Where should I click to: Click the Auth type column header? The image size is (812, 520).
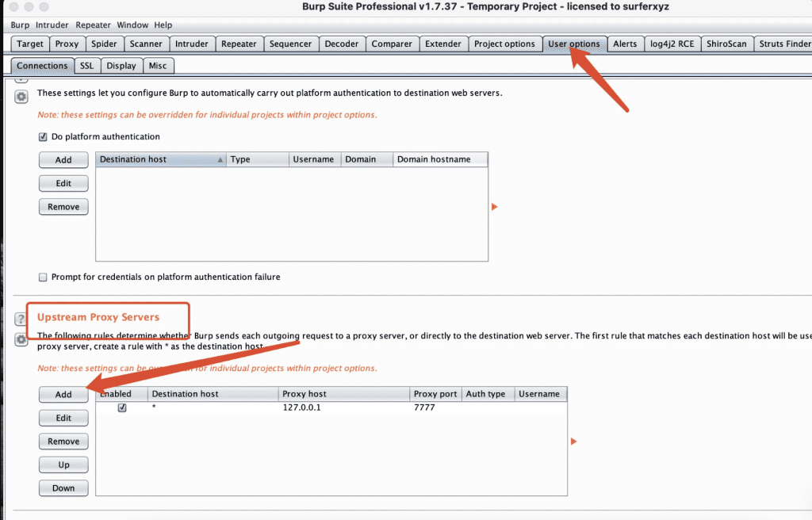[488, 394]
